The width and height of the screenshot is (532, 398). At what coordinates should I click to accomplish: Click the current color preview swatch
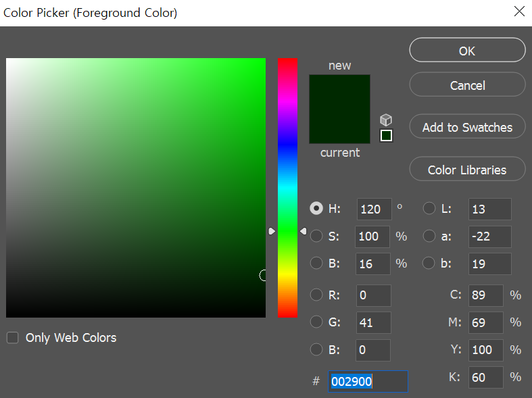coord(339,126)
